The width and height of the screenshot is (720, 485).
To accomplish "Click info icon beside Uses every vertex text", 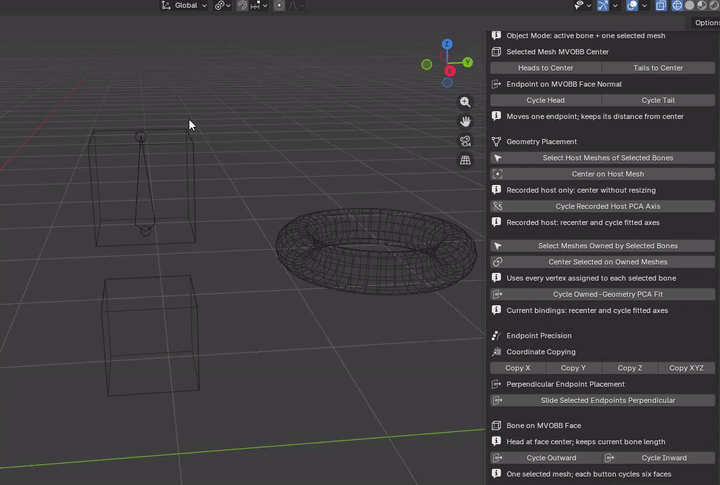I will (496, 278).
